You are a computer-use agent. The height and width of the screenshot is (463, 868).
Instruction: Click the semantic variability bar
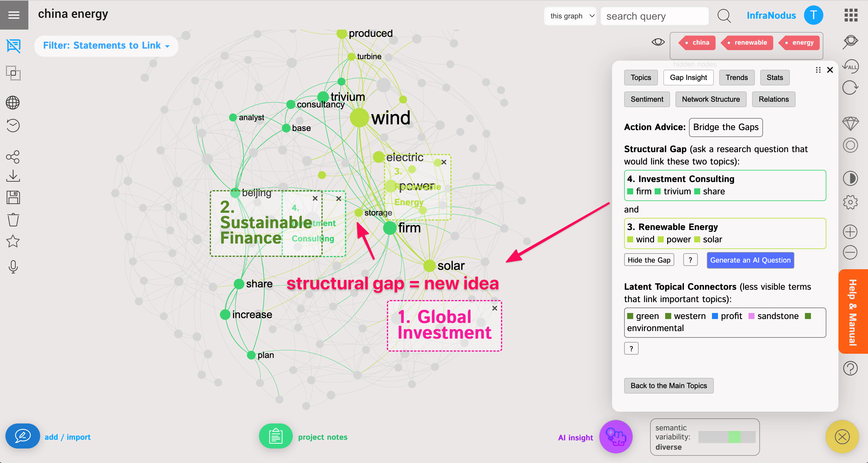726,437
